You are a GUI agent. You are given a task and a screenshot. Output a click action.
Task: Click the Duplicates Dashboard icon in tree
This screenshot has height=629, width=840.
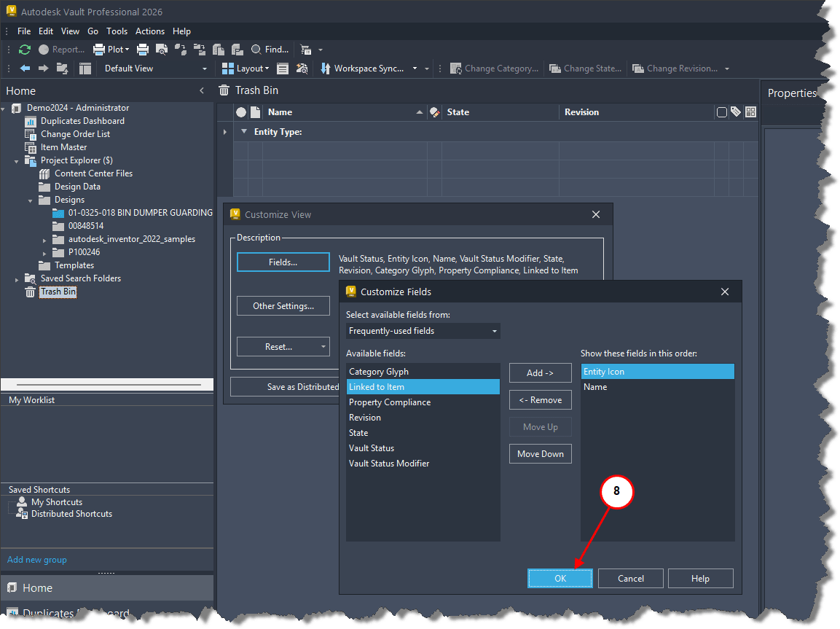(x=31, y=121)
